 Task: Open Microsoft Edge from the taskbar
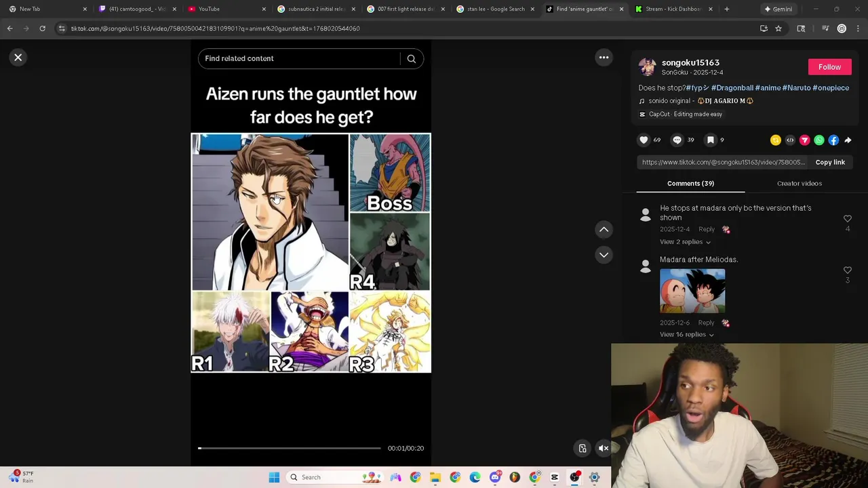coord(475,477)
